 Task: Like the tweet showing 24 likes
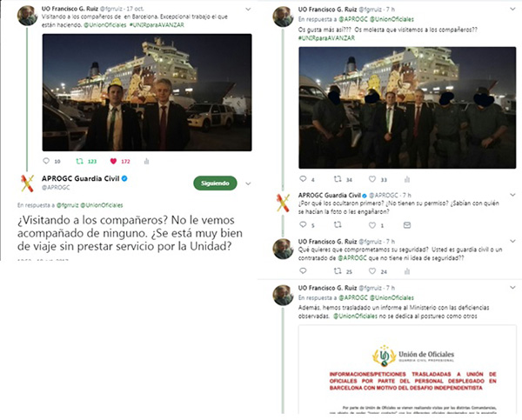tap(372, 271)
